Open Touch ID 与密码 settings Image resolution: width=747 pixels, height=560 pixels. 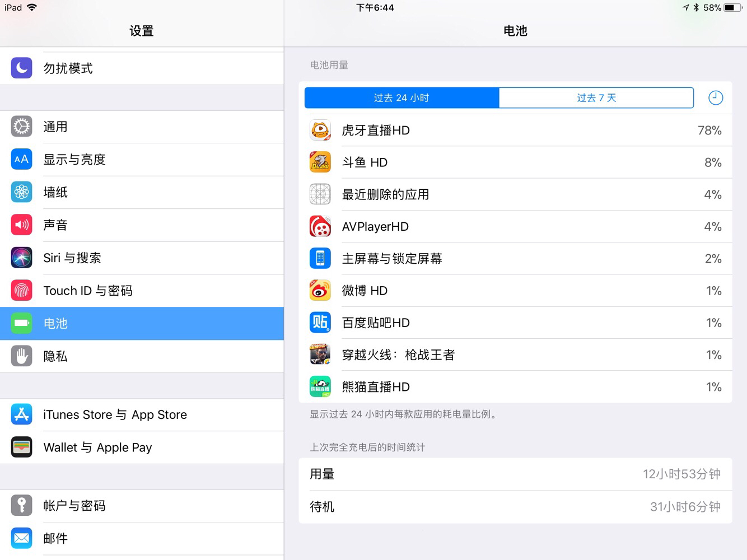coord(142,291)
